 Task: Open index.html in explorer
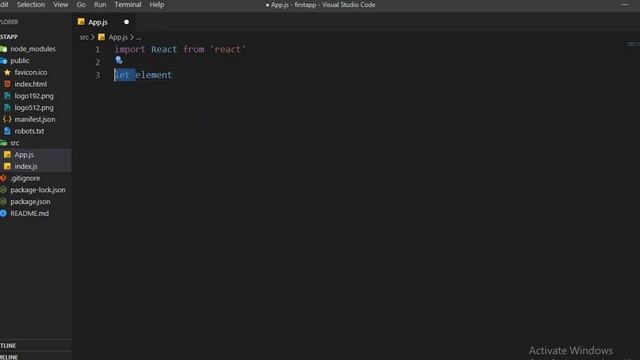coord(31,84)
